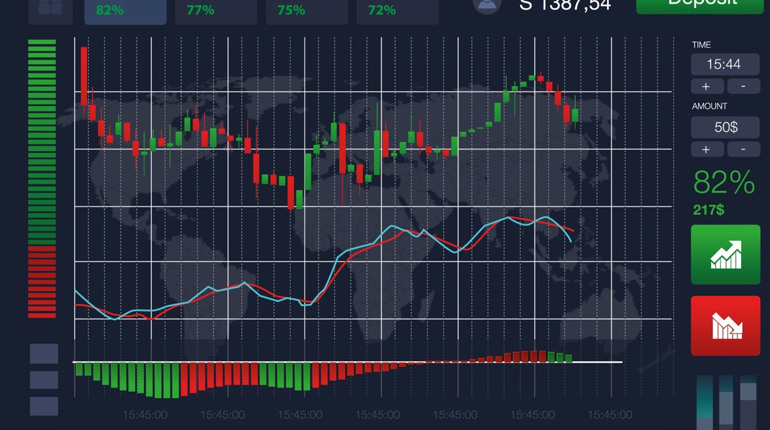Select the bottom gray square on left sidebar

tap(44, 406)
